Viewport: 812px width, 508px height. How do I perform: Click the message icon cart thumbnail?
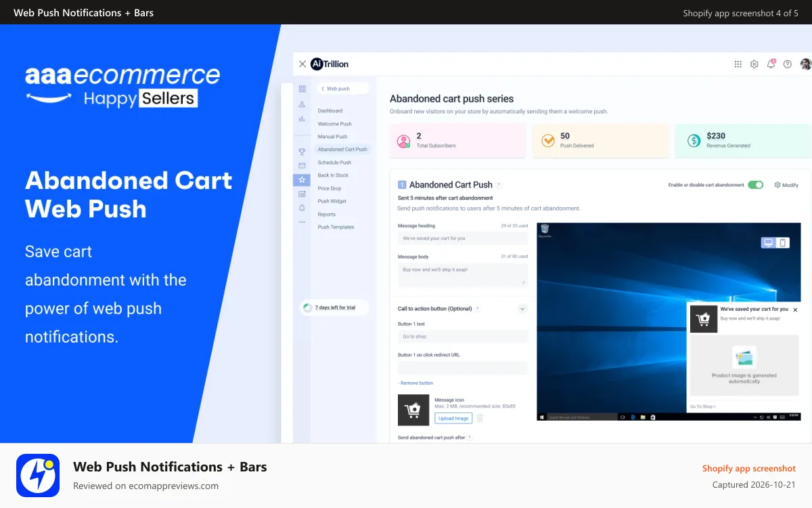click(x=413, y=410)
